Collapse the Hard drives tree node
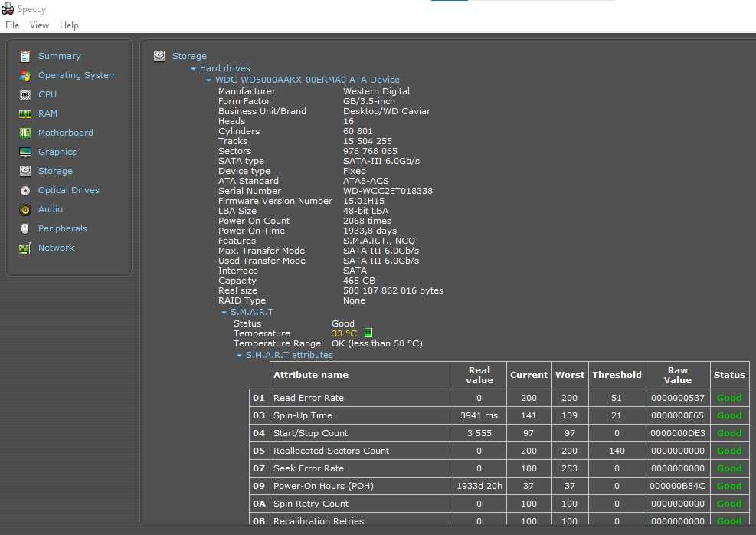 click(193, 69)
